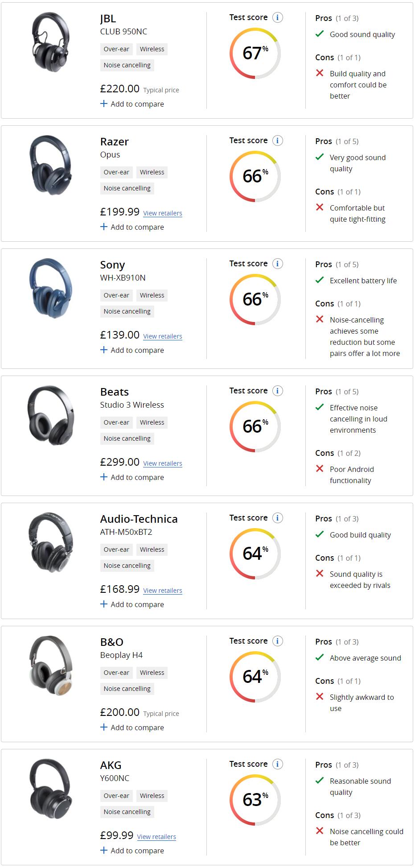Open test score info for B&O Beoplay H4
The image size is (415, 868).
tap(277, 641)
